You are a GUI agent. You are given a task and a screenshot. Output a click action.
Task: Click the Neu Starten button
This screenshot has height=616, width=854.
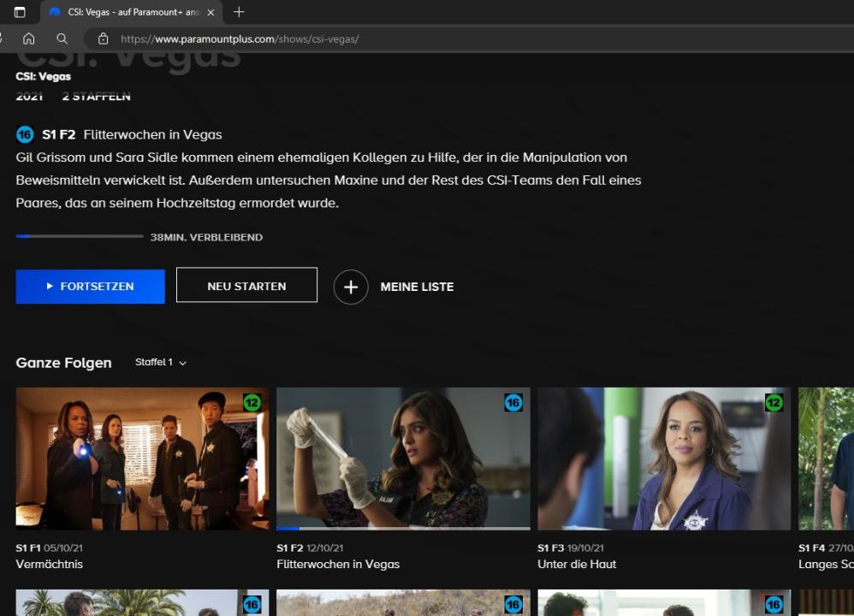click(x=246, y=285)
